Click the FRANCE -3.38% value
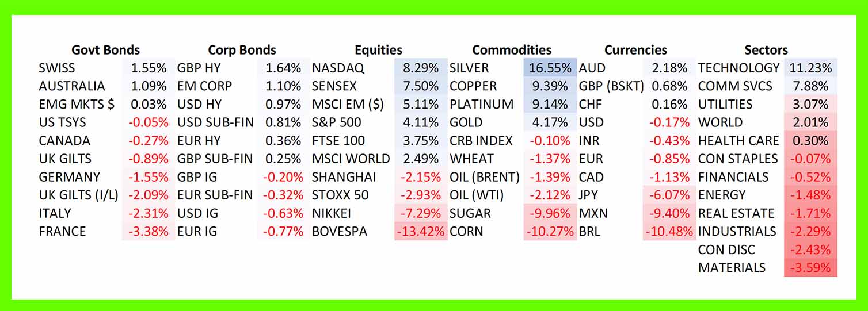This screenshot has width=868, height=311. 148,232
